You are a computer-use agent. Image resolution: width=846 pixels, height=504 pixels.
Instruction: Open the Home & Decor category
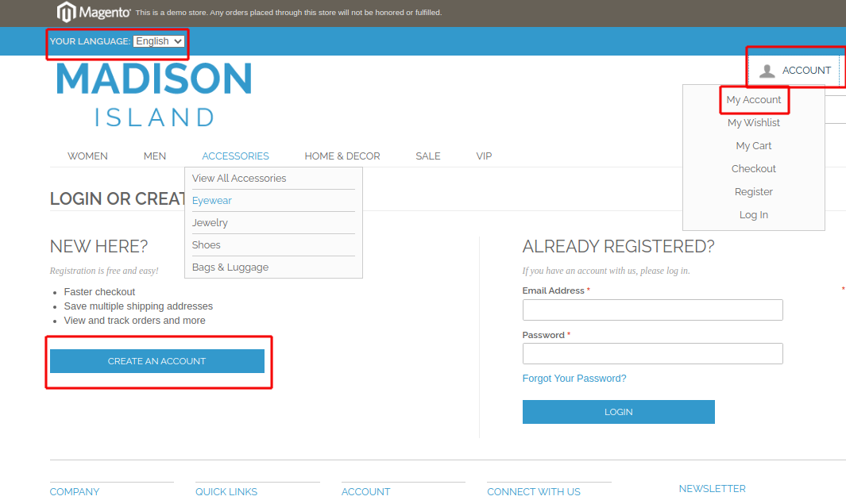pyautogui.click(x=342, y=156)
